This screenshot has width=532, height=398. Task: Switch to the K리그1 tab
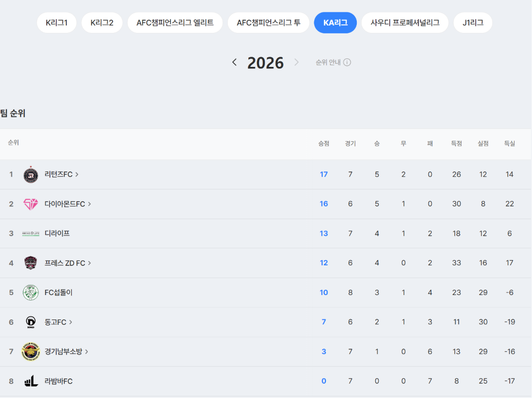coord(57,23)
